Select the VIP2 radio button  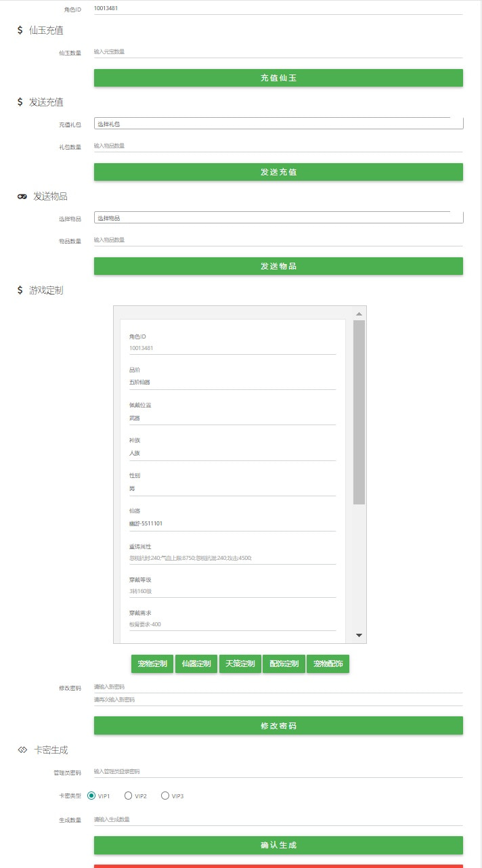tap(128, 796)
